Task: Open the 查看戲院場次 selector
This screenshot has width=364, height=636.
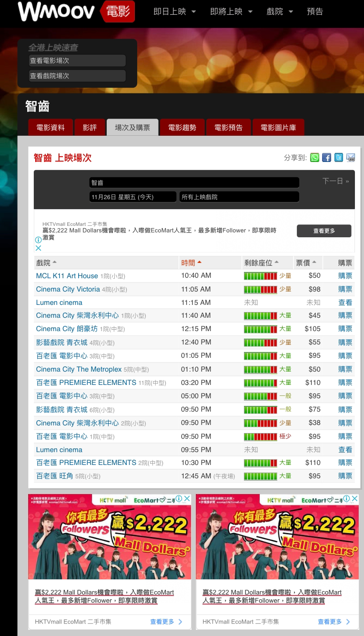Action: tap(77, 76)
